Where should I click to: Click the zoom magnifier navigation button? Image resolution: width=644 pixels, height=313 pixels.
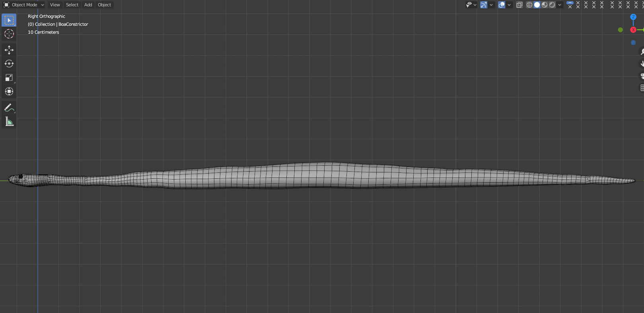[x=642, y=52]
